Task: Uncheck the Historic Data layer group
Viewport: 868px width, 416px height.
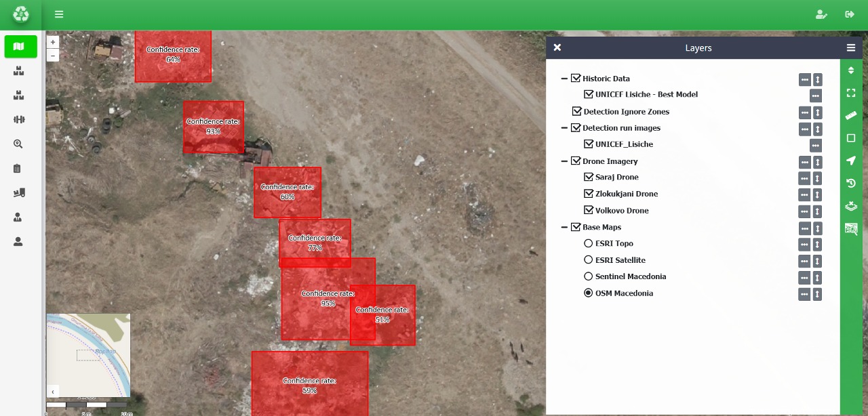Action: [x=576, y=79]
